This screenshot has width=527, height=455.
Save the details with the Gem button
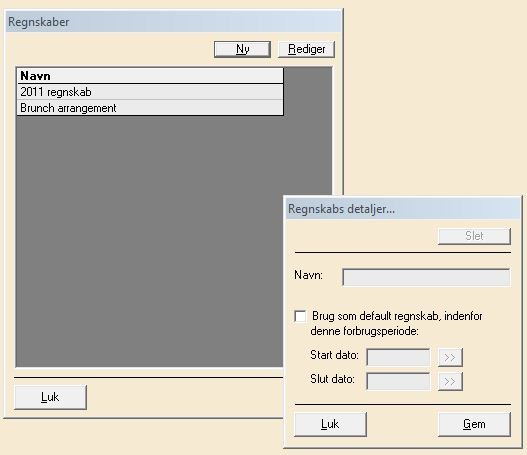tap(474, 424)
